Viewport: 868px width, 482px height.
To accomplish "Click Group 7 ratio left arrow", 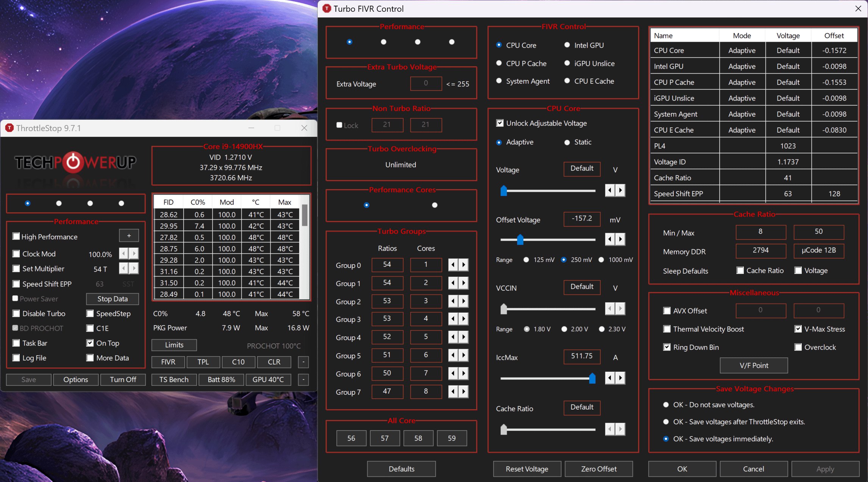I will pos(453,391).
